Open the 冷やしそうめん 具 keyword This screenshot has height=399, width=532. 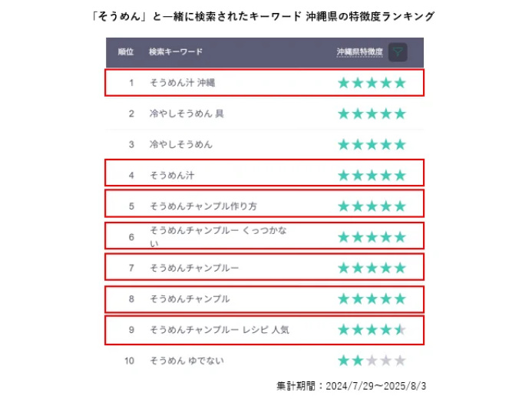pos(187,114)
